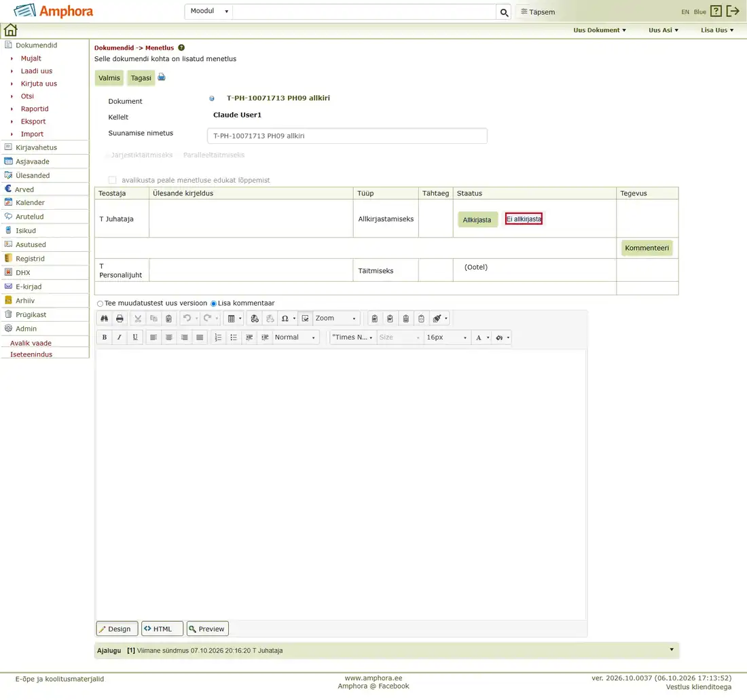
Task: Go to the home page icon
Action: [x=10, y=30]
